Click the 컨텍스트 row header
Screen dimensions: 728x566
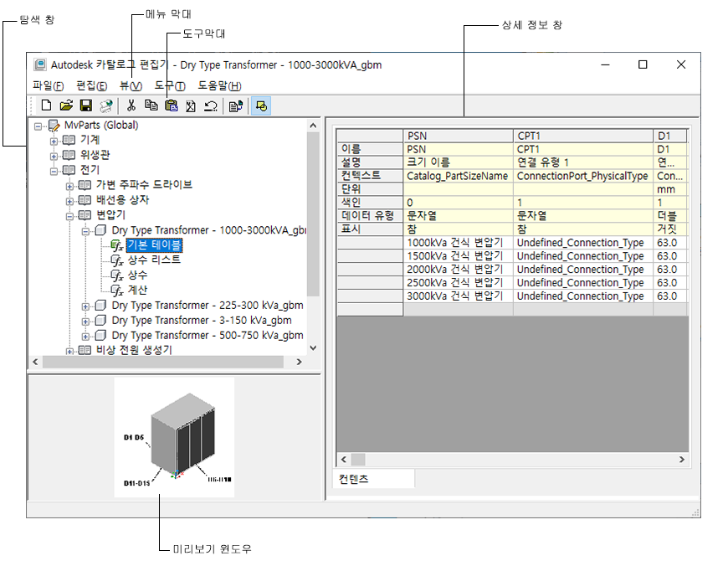pyautogui.click(x=370, y=176)
